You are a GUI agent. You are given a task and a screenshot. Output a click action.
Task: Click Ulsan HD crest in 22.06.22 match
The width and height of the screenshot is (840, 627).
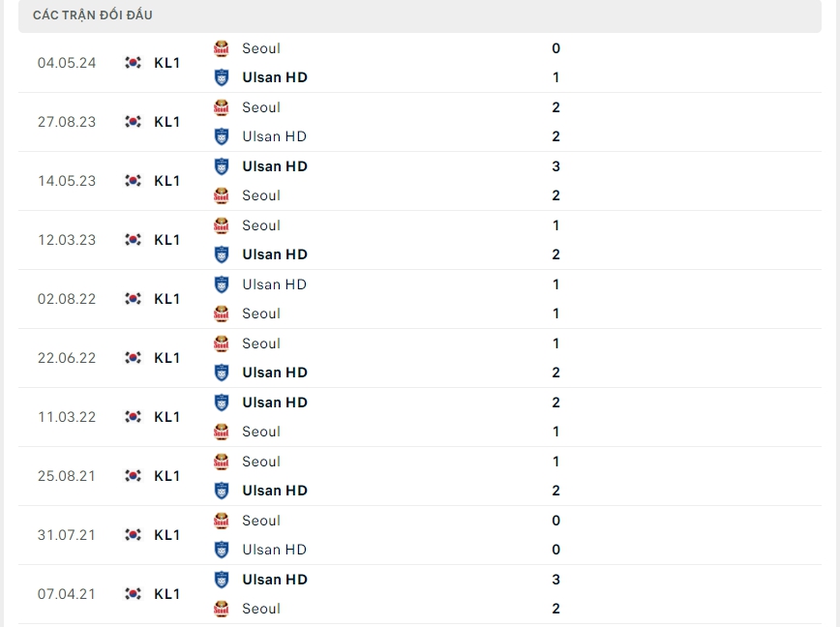coord(222,373)
